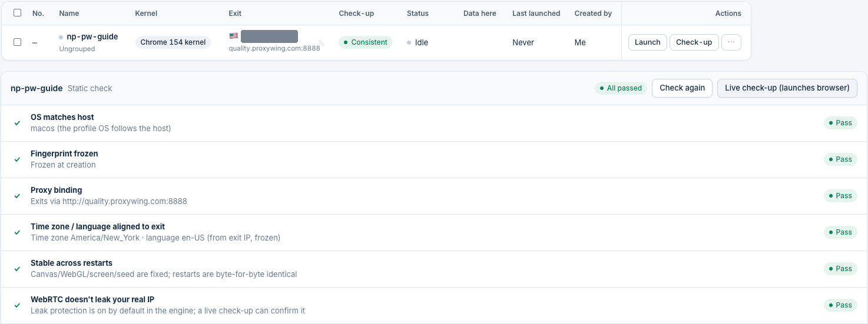Click the All passed status badge

(620, 88)
